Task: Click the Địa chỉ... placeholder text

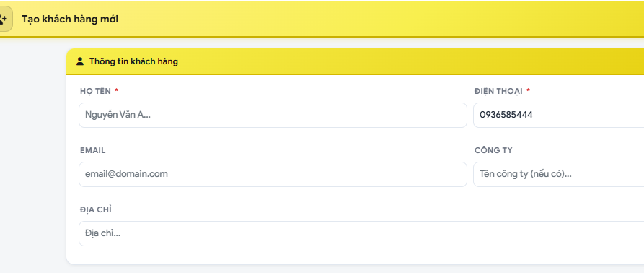Action: pos(102,233)
